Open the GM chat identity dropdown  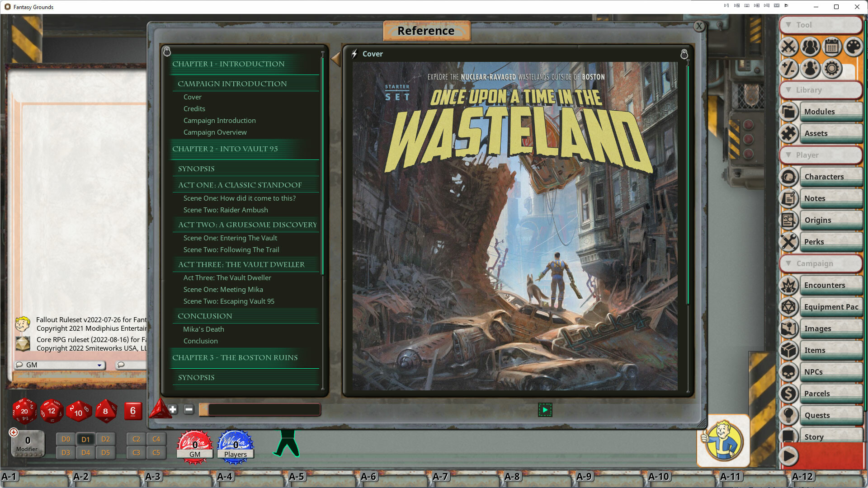99,365
